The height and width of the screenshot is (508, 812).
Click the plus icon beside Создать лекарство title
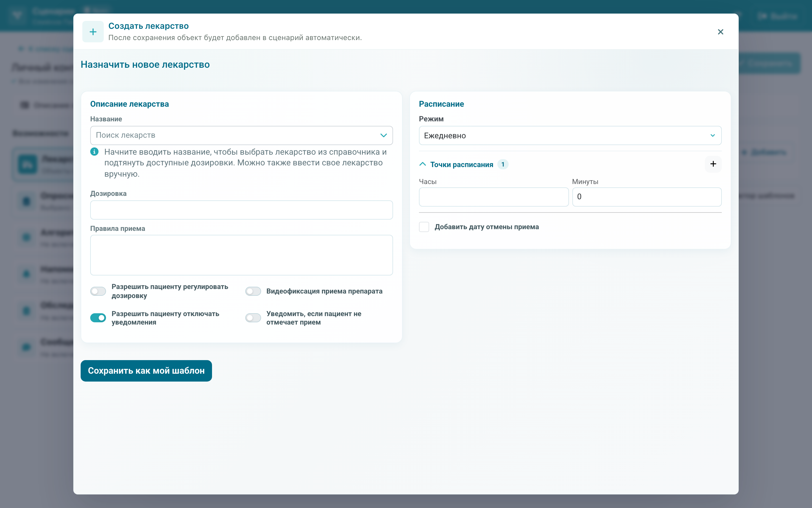93,32
